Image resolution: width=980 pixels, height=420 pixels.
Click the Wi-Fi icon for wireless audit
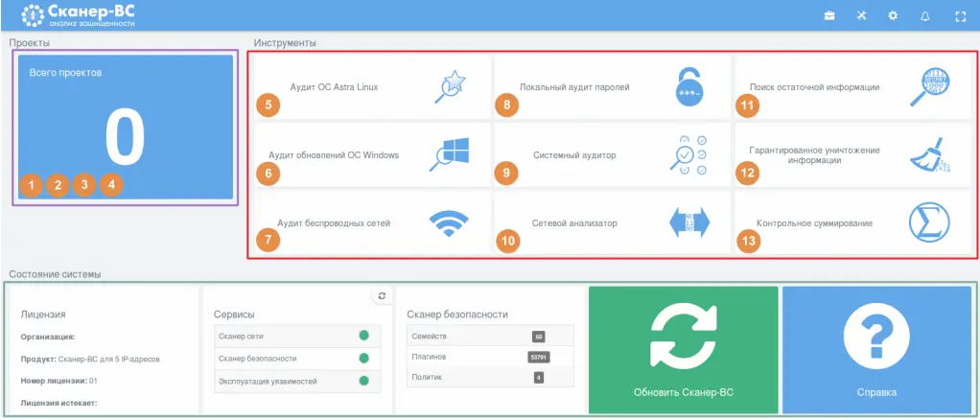coord(448,222)
